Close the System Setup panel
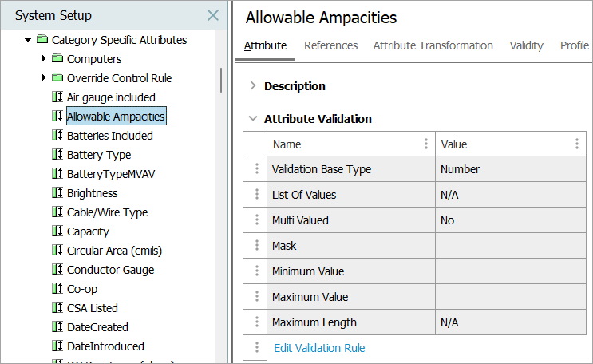This screenshot has width=593, height=364. coord(212,15)
